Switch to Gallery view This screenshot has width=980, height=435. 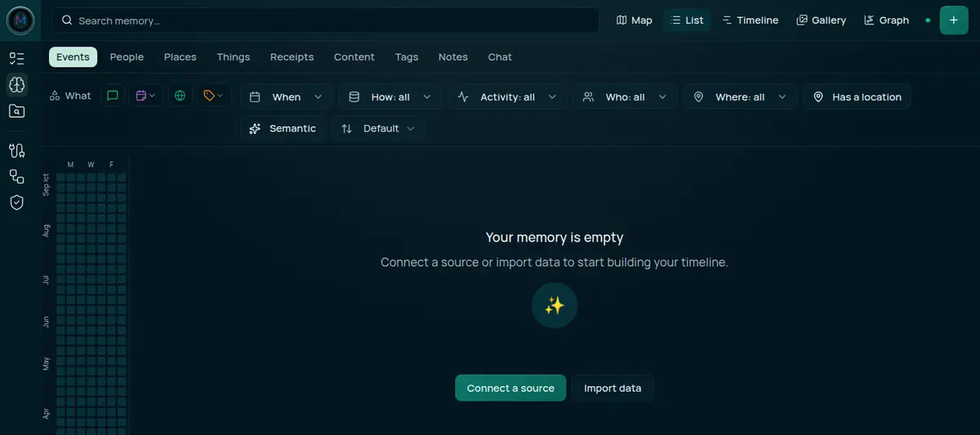[x=822, y=20]
